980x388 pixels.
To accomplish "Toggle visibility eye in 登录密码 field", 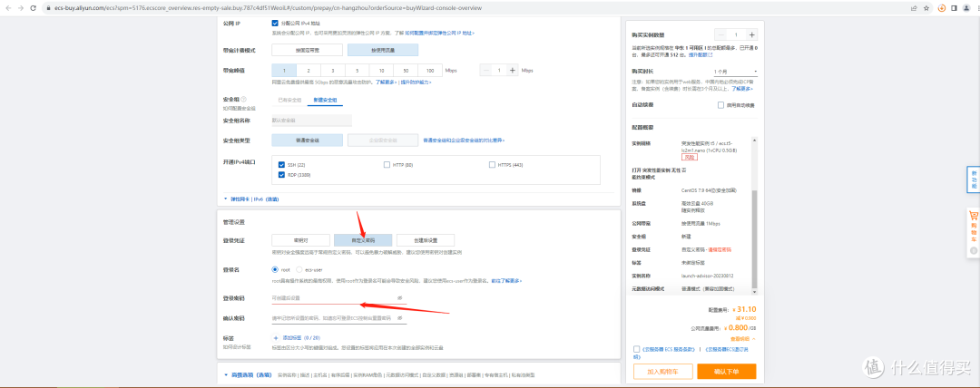I will pyautogui.click(x=399, y=298).
